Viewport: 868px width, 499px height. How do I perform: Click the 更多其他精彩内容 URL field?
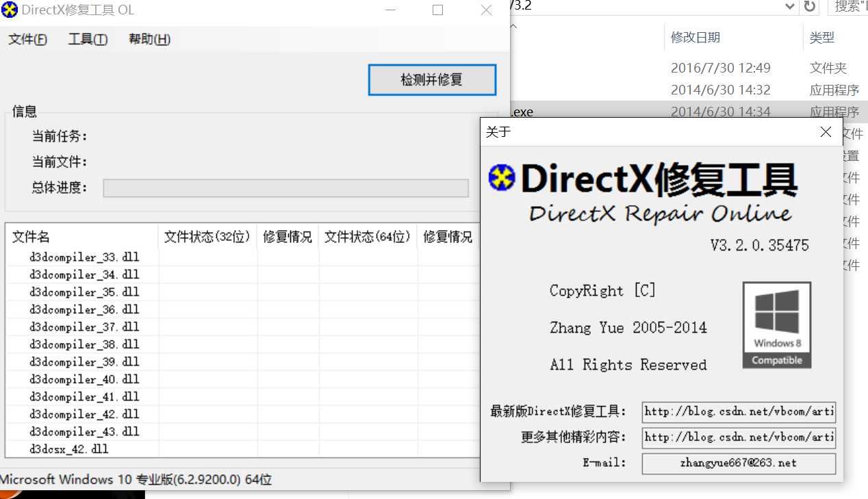pos(739,437)
